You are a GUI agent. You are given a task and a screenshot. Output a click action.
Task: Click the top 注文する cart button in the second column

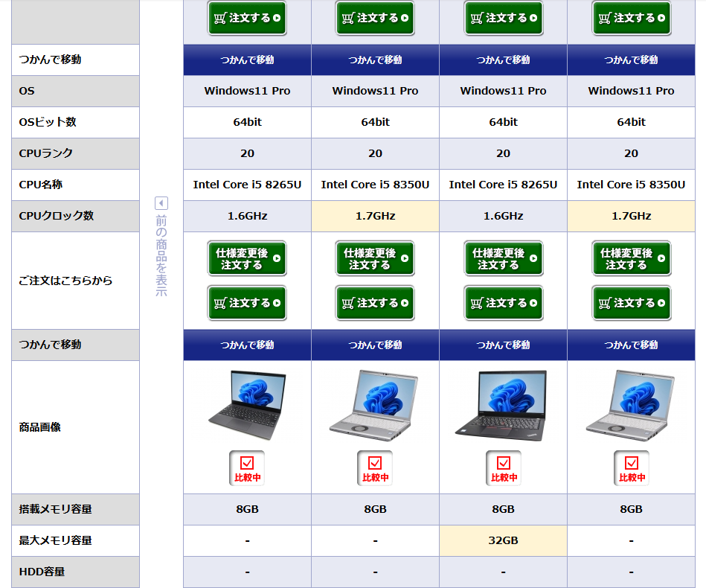375,18
